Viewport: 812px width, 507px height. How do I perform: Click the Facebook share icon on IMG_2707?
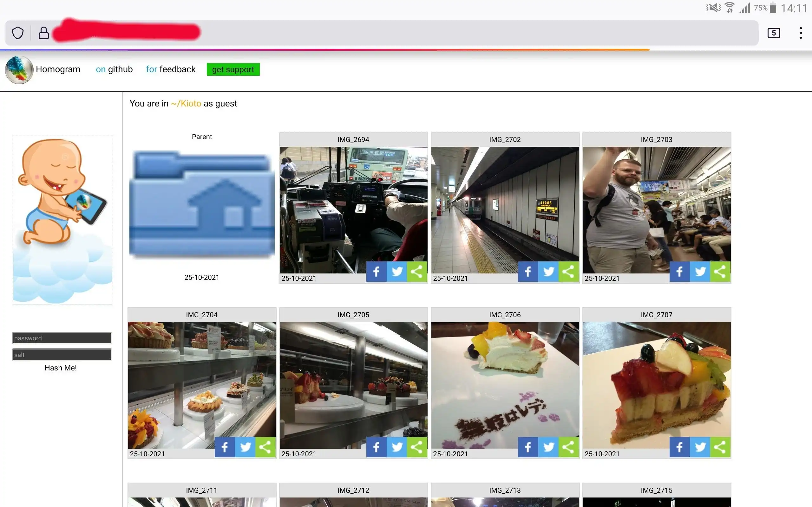tap(679, 447)
